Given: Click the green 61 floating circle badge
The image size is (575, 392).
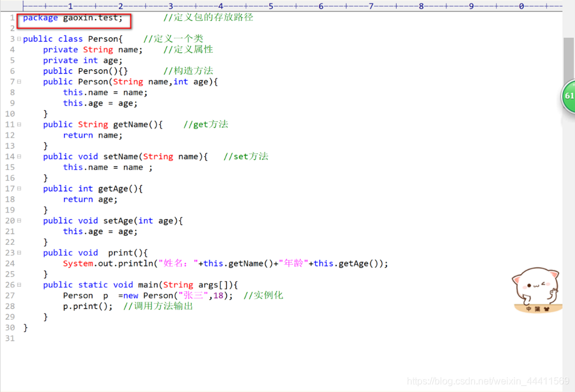Looking at the screenshot, I should pyautogui.click(x=568, y=96).
